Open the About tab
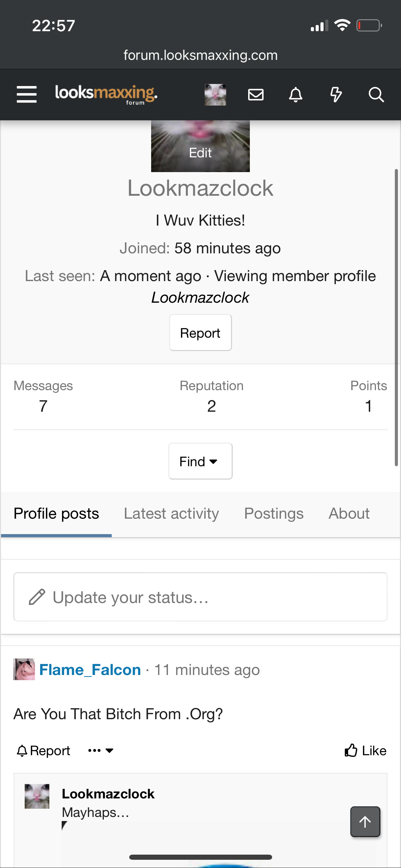 pyautogui.click(x=349, y=514)
